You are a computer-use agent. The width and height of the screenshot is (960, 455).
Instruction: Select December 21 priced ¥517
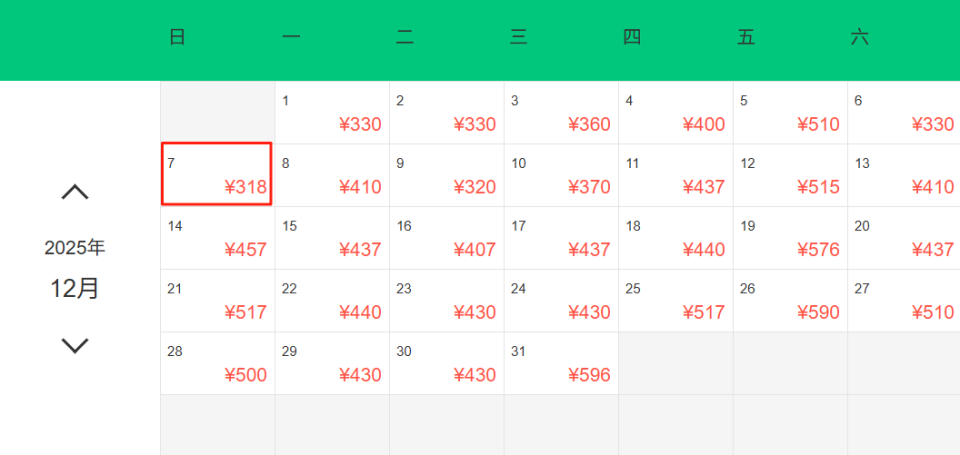click(x=217, y=301)
